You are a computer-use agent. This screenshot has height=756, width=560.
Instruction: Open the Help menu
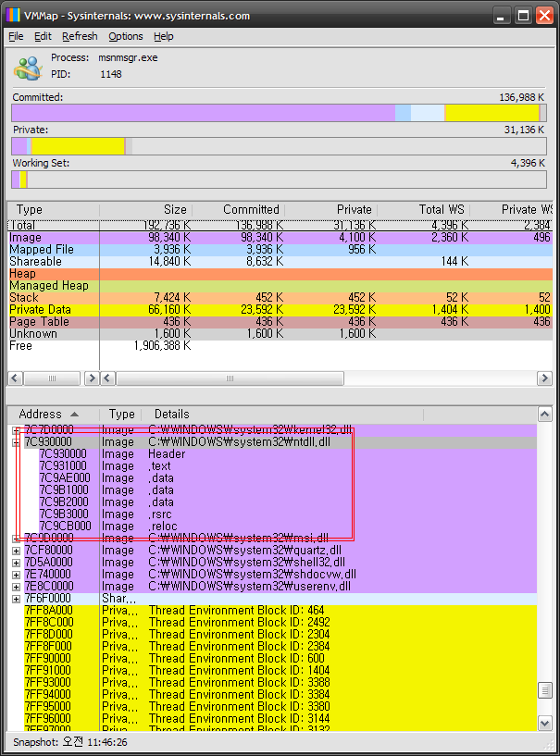164,36
